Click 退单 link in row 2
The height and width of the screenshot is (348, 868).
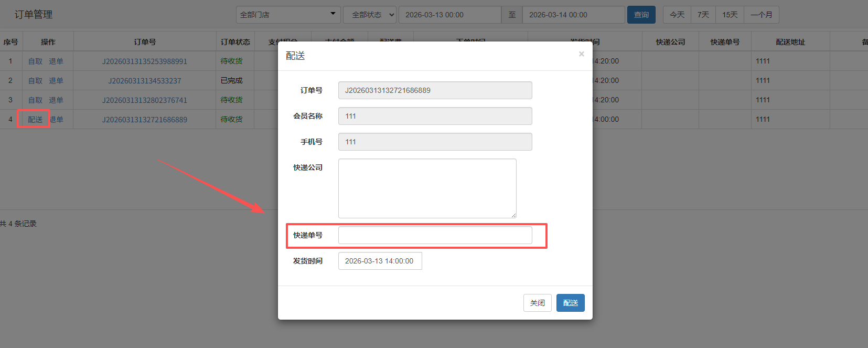click(56, 81)
